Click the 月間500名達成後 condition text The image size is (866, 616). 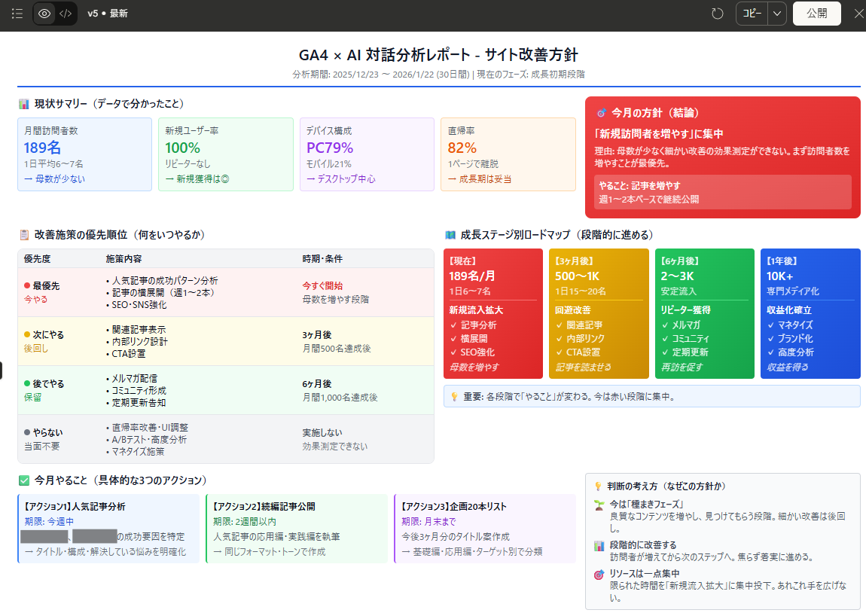pos(337,349)
